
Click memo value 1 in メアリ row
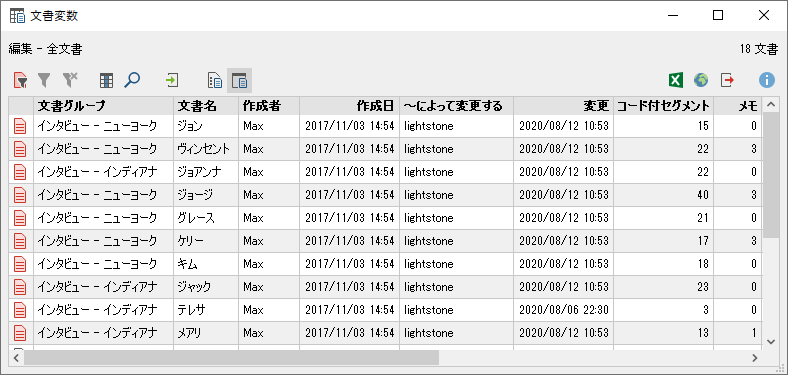(x=738, y=333)
